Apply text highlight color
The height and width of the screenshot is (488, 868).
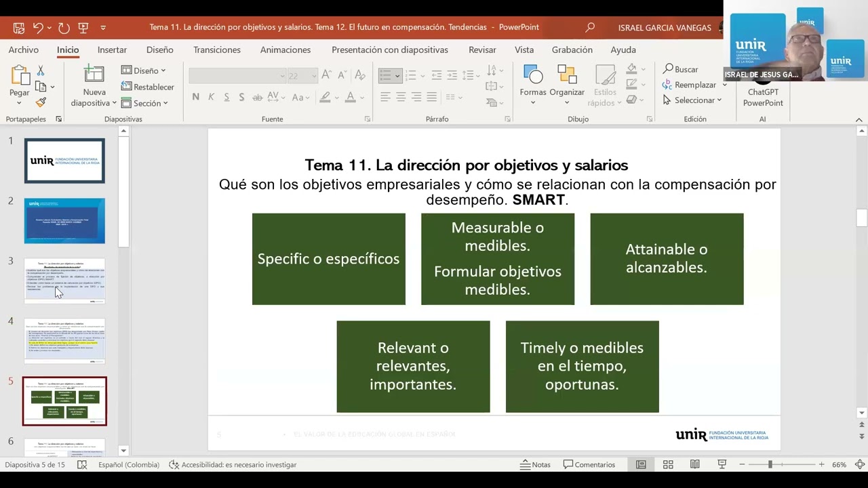[325, 97]
